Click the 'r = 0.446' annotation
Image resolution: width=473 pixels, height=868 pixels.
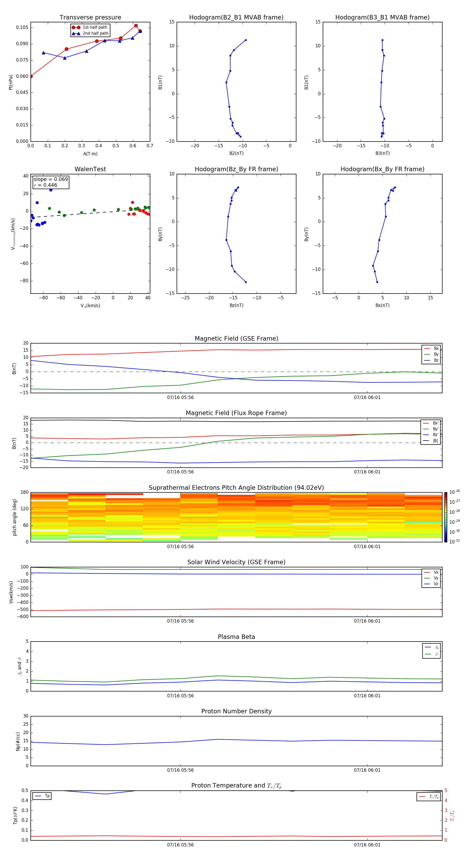coord(45,185)
